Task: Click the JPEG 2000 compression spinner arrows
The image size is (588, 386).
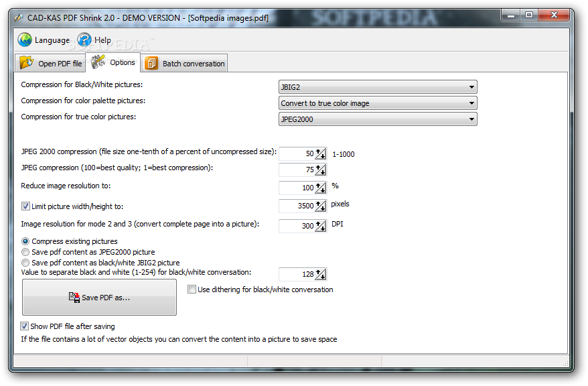Action: tap(321, 154)
